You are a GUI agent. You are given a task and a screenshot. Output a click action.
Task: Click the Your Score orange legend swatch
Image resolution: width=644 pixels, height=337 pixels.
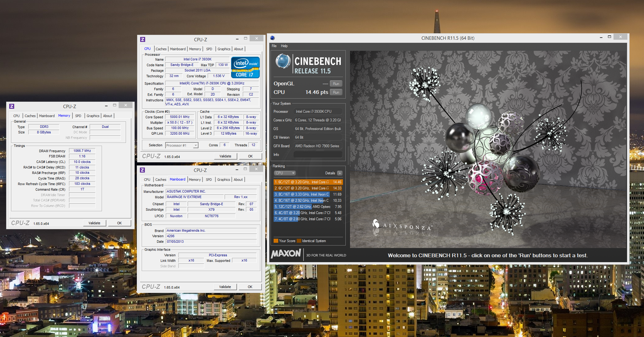coord(276,241)
